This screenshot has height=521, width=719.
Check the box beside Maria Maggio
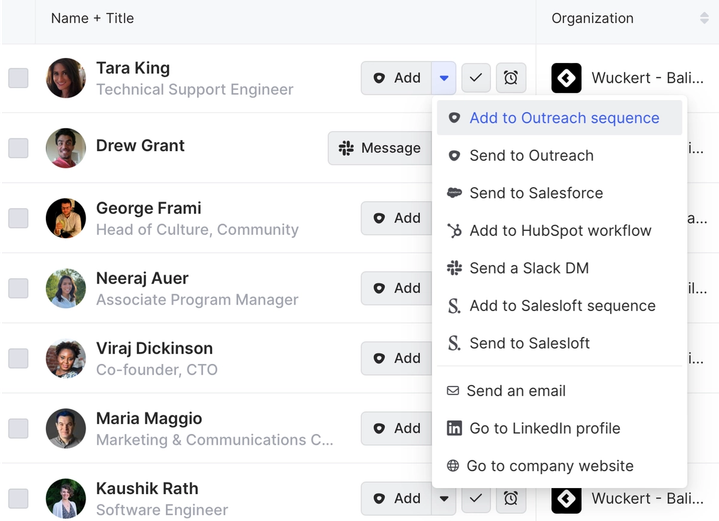pos(18,428)
